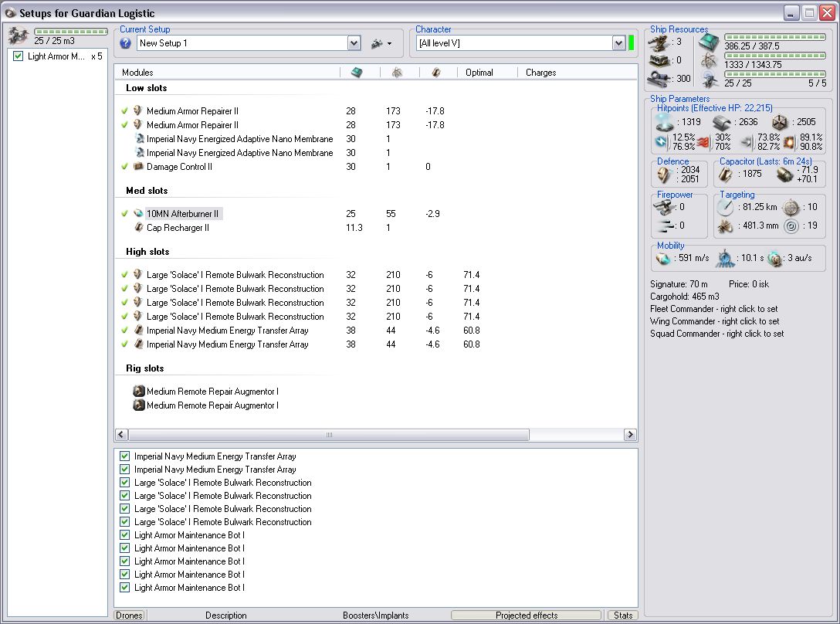Click first Medium Remote Repair Augmentor rig icon
The height and width of the screenshot is (624, 840).
[138, 392]
